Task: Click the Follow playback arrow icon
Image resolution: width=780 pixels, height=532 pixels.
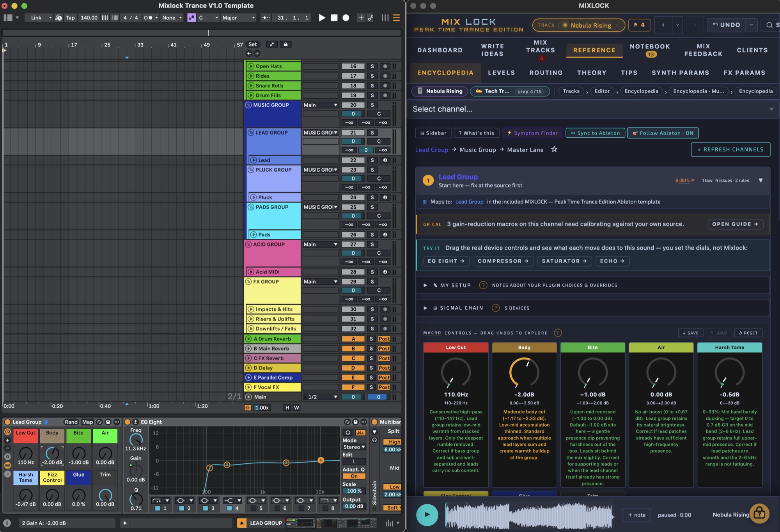Action: (x=266, y=18)
